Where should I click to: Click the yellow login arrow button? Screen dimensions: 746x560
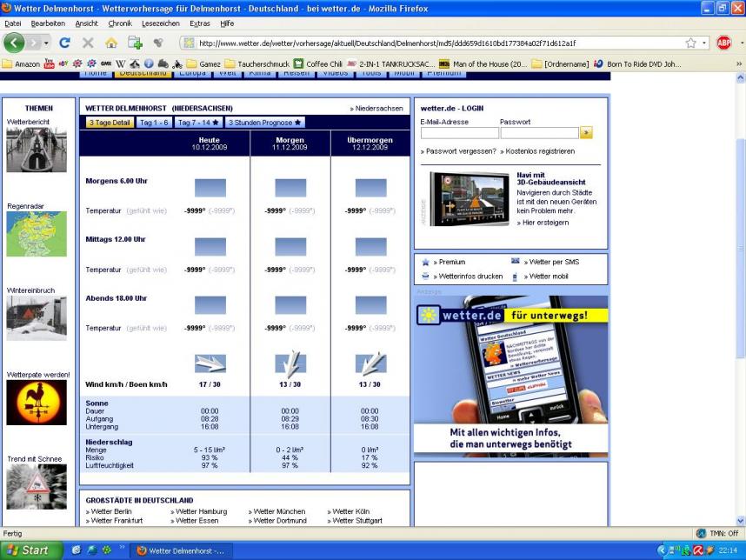[x=586, y=133]
